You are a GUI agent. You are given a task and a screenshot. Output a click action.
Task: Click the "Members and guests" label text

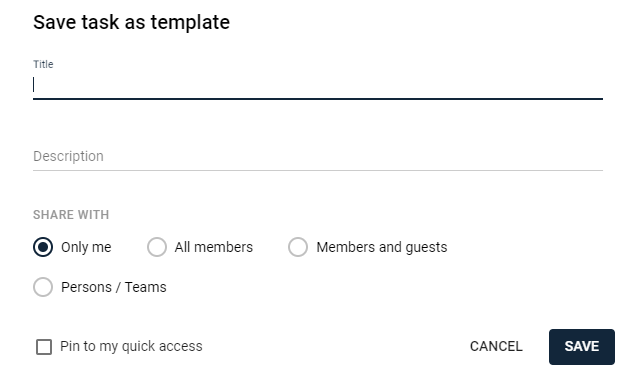point(382,247)
